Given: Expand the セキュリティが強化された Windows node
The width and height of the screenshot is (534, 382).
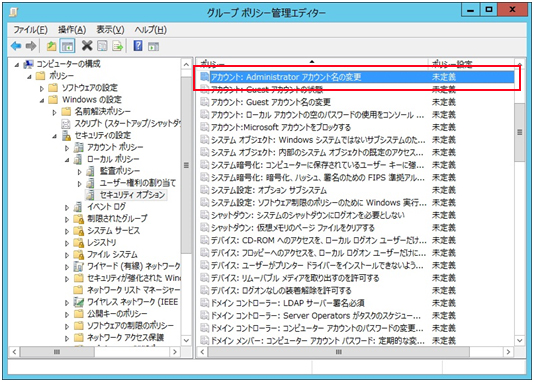Looking at the screenshot, I should click(67, 279).
